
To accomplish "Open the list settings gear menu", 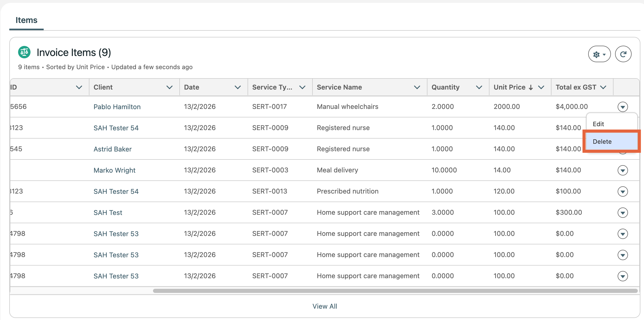I will 599,54.
